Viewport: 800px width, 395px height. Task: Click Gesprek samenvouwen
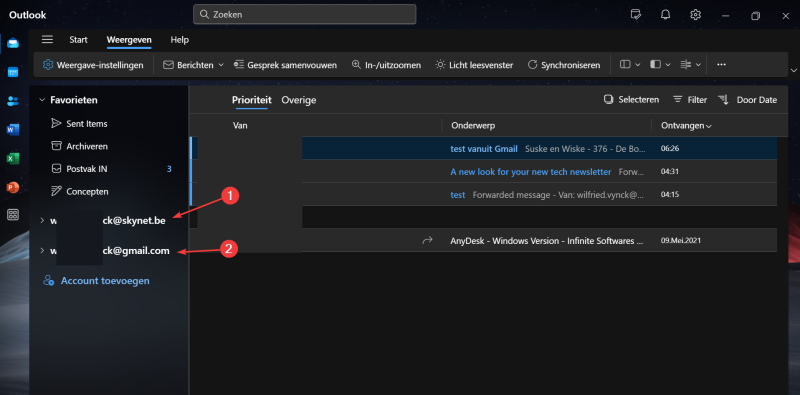[x=285, y=65]
